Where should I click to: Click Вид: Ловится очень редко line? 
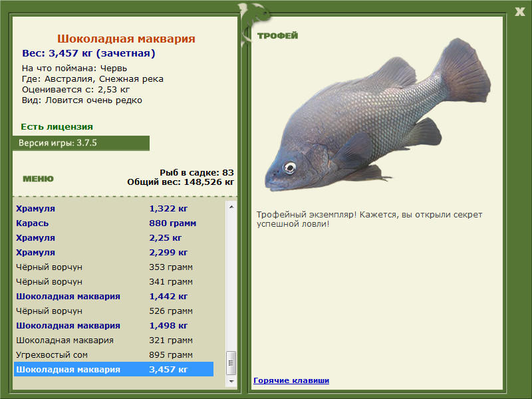coord(82,100)
